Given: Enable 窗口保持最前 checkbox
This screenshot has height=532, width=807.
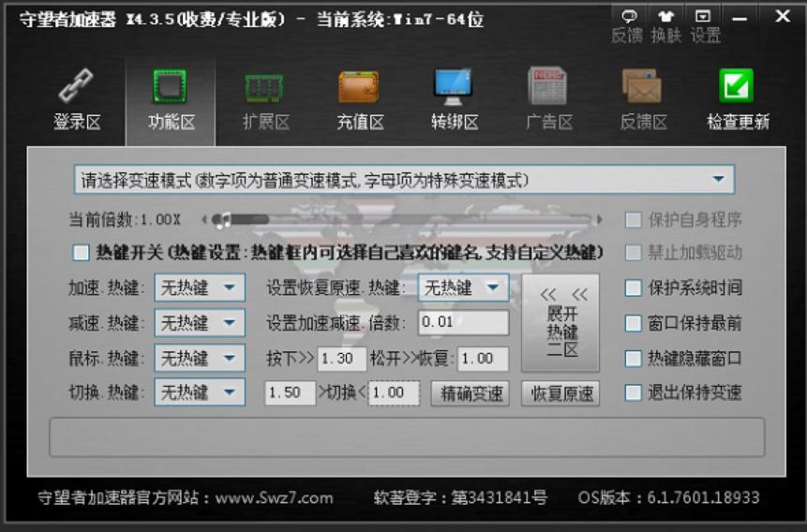Looking at the screenshot, I should tap(633, 323).
